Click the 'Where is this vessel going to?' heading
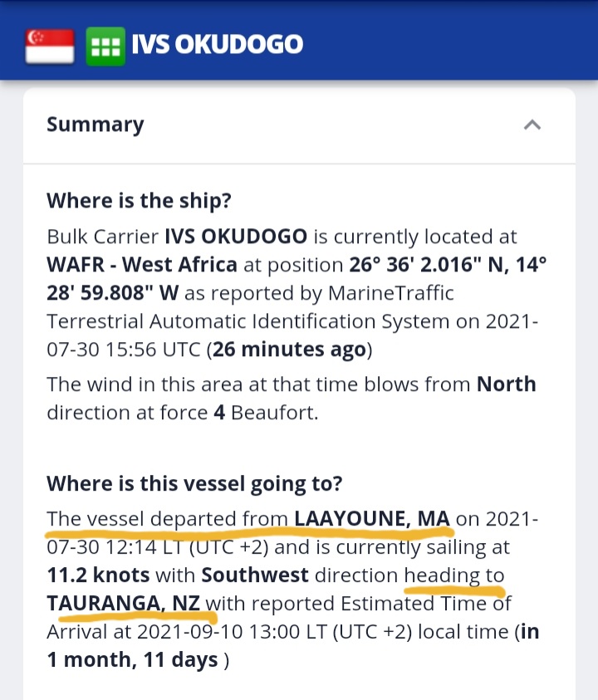Image resolution: width=598 pixels, height=700 pixels. tap(194, 484)
